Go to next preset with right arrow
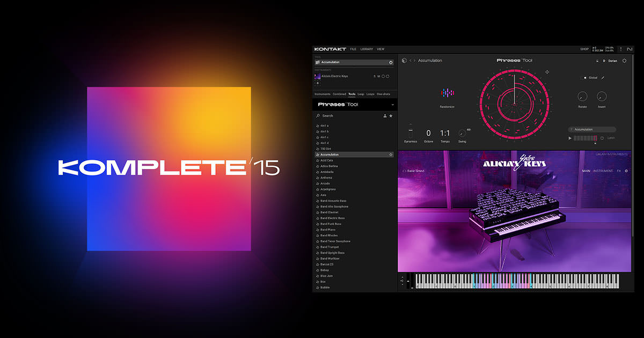This screenshot has height=338, width=644. tap(414, 61)
